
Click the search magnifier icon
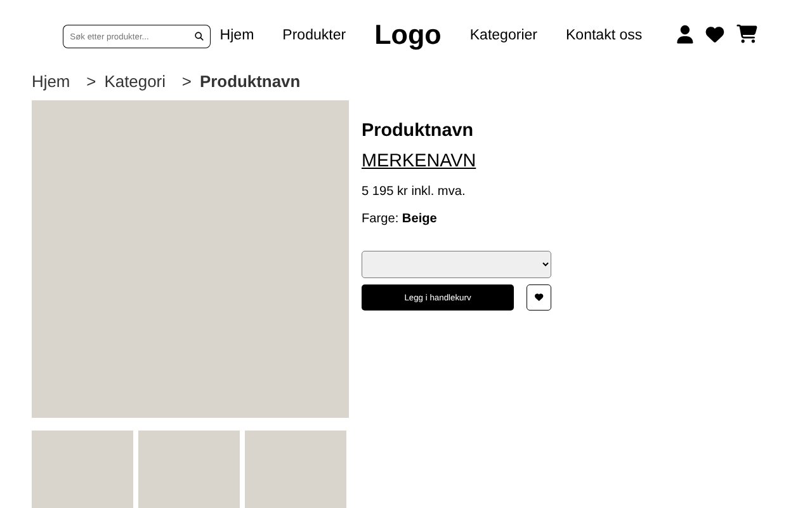point(199,37)
